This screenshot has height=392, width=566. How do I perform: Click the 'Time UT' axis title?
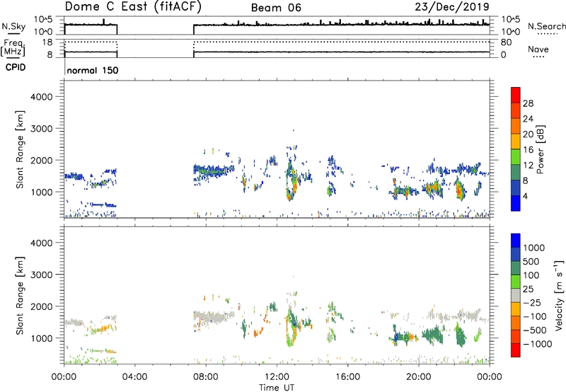(x=277, y=388)
